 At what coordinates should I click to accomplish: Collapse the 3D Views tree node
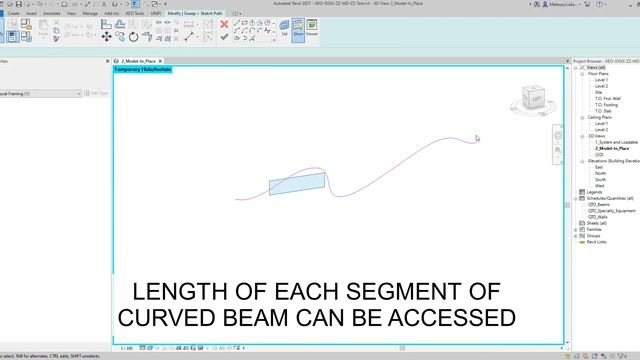coord(582,136)
